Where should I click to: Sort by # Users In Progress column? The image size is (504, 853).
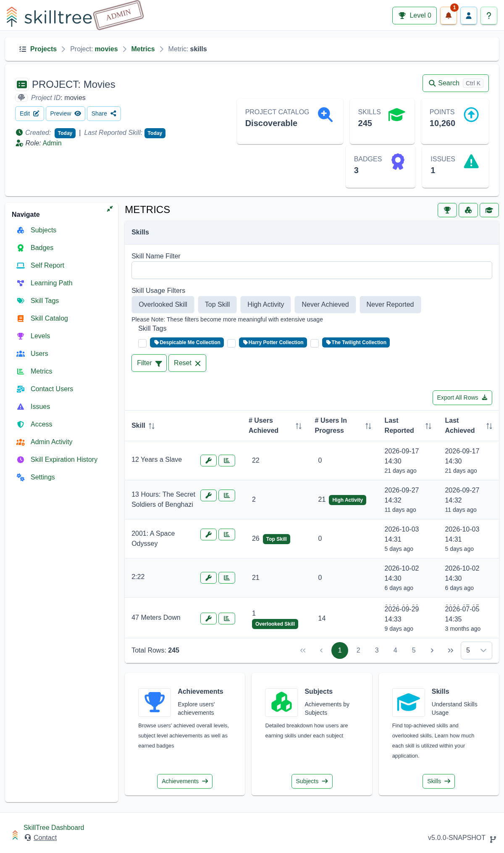[x=368, y=426]
